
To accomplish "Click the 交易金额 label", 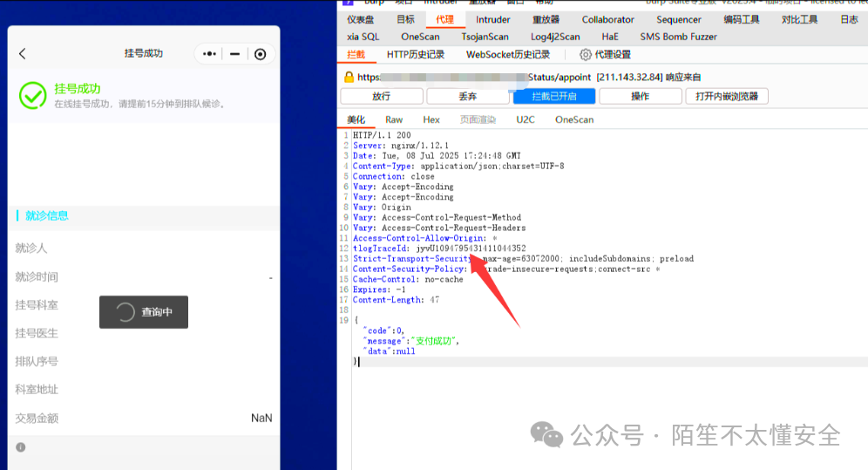I will 37,419.
